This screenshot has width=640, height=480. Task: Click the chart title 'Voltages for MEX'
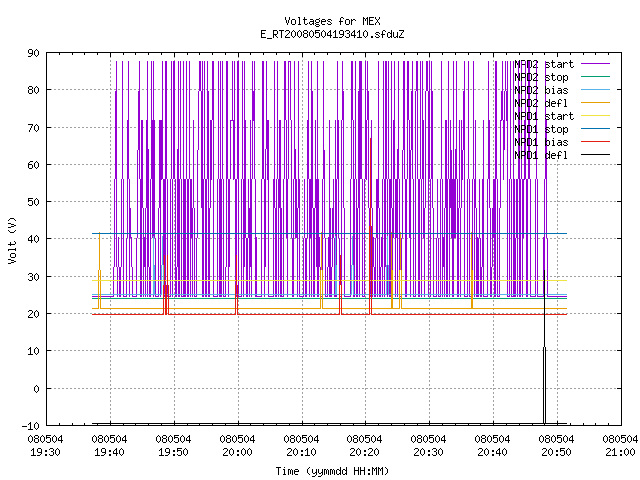pos(332,21)
